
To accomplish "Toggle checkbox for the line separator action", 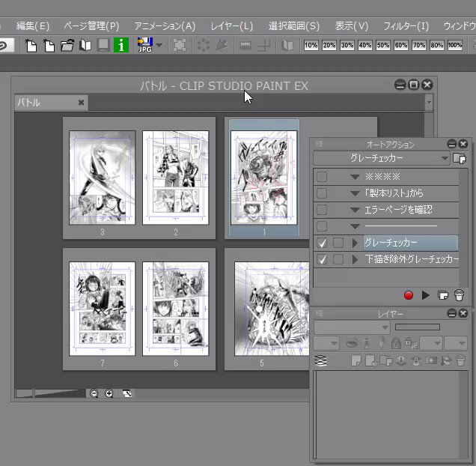I will [322, 226].
